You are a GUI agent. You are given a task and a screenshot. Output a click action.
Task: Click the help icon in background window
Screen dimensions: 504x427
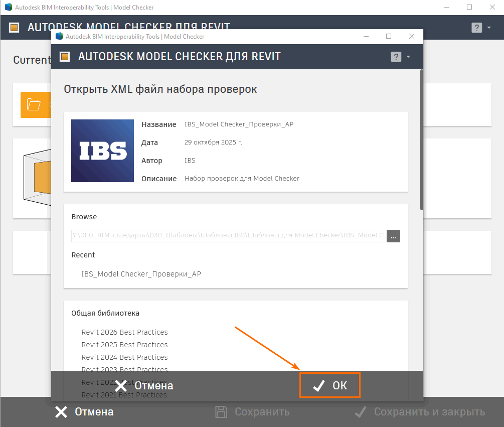pyautogui.click(x=477, y=28)
